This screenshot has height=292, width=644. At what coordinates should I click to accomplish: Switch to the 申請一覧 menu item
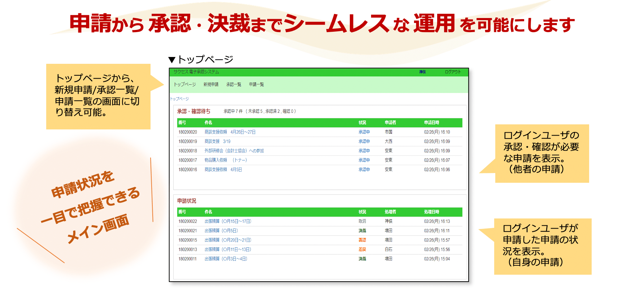(256, 84)
